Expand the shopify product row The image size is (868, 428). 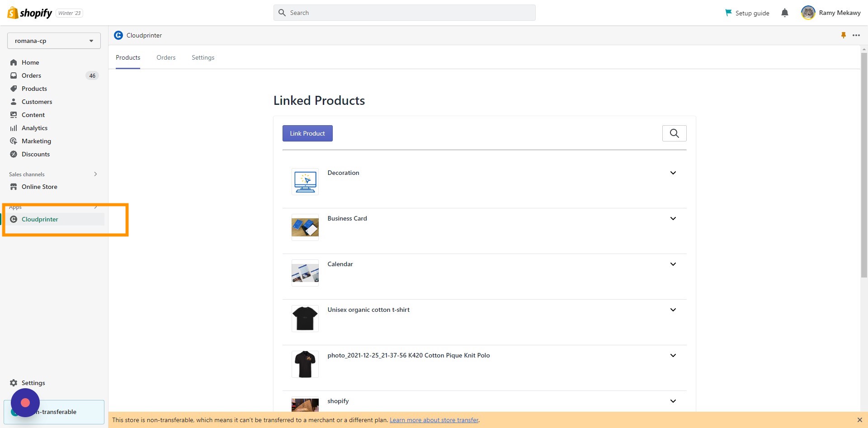click(x=673, y=401)
